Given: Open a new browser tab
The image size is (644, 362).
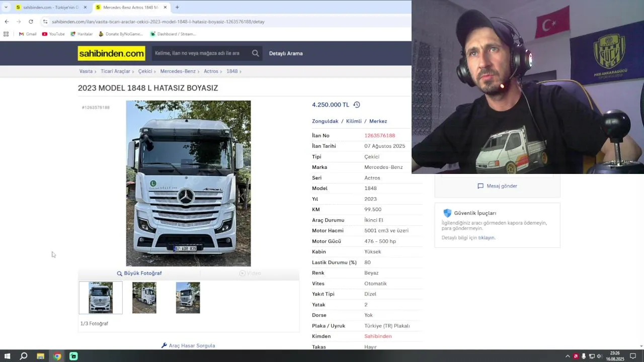Looking at the screenshot, I should pyautogui.click(x=177, y=7).
